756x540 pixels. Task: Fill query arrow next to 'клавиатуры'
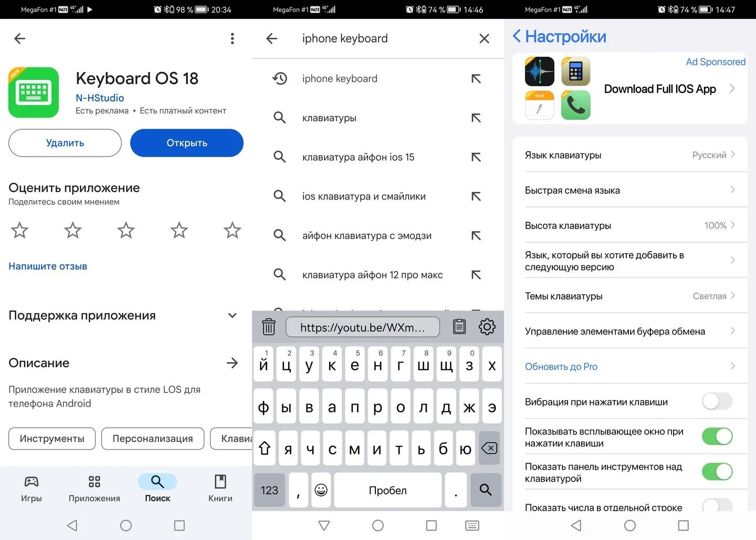coord(476,118)
